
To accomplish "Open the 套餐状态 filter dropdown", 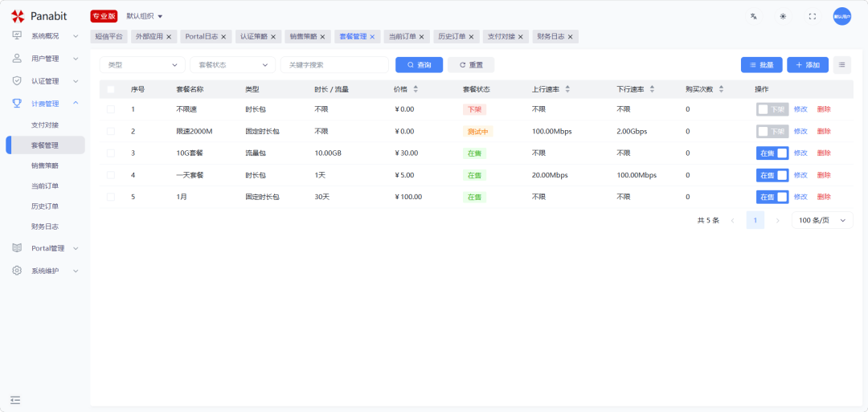I will click(232, 65).
